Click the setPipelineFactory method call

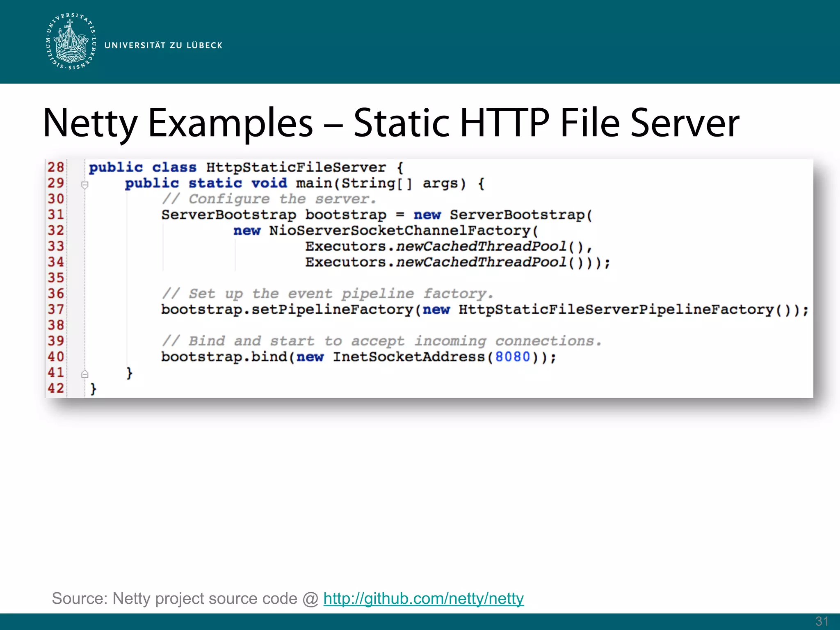click(x=332, y=309)
